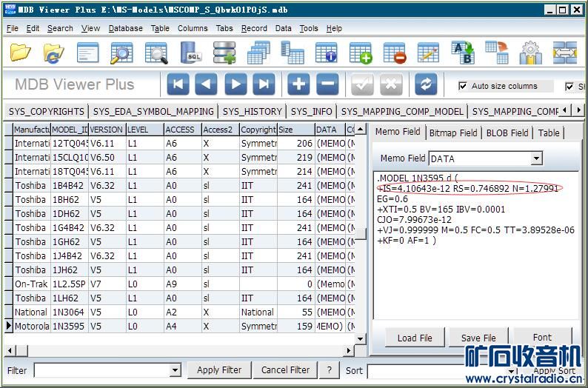Click the greyed post edit checkmark button
Viewport: 588px width, 388px height.
tap(362, 84)
